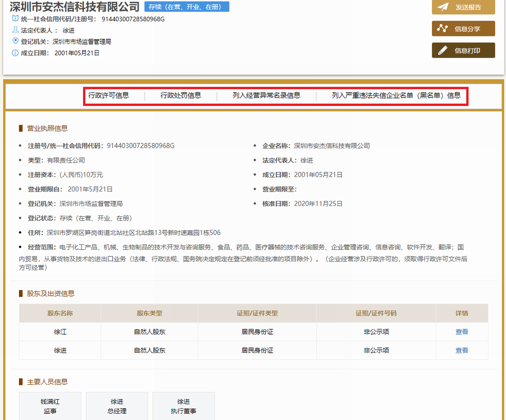Viewport: 506px width, 420px height.
Task: Click the 类型 value 有限责任公司
Action: pos(66,160)
